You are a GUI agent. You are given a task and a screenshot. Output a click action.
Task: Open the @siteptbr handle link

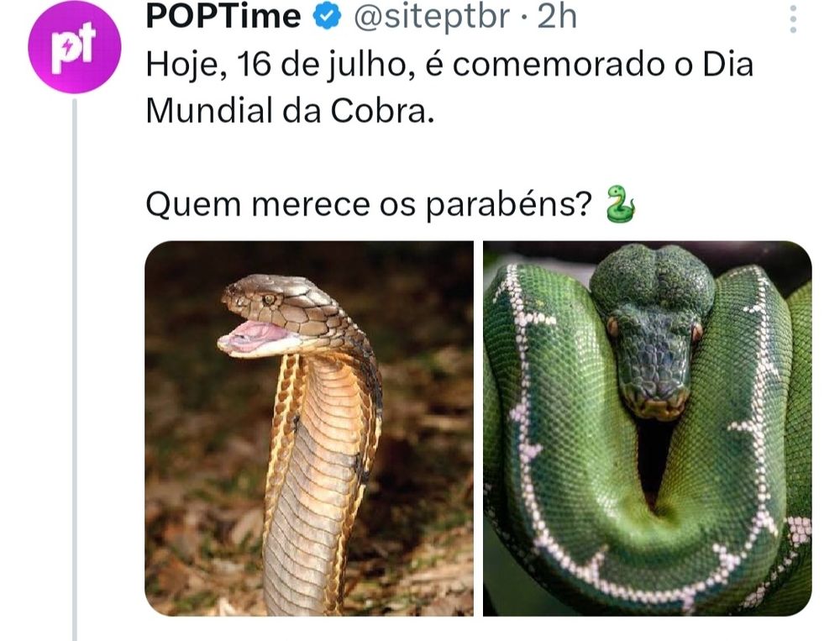coord(431,17)
